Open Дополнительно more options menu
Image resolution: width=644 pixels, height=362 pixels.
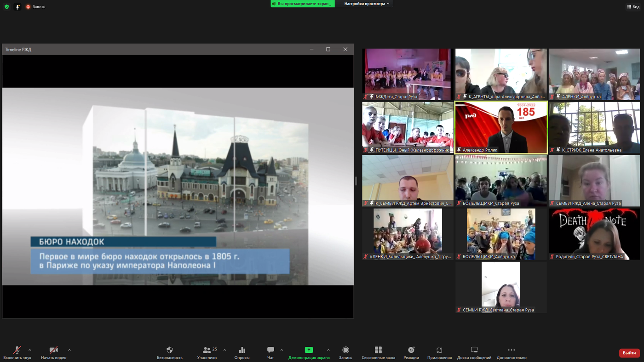click(511, 351)
